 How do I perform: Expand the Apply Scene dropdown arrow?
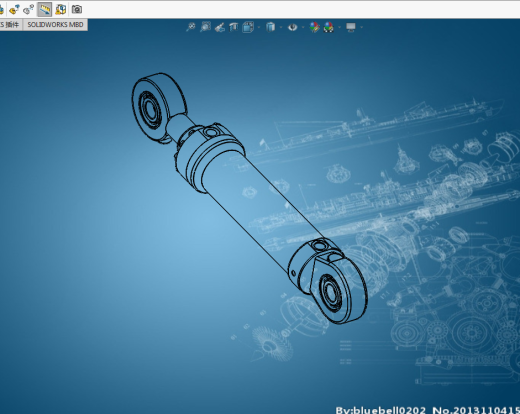[x=339, y=27]
